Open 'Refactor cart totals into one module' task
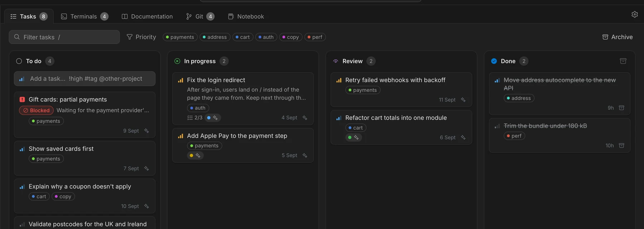Image resolution: width=644 pixels, height=229 pixels. [x=396, y=118]
